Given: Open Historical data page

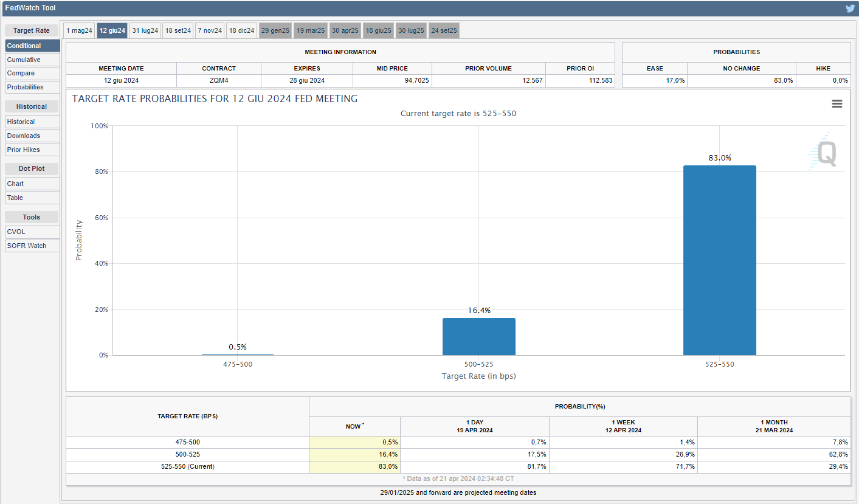Looking at the screenshot, I should [x=32, y=122].
